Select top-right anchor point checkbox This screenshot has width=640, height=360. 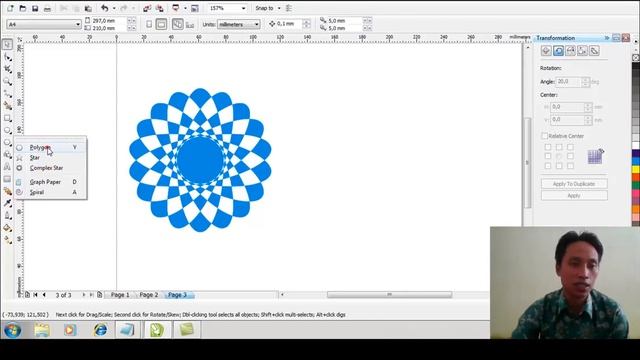570,147
